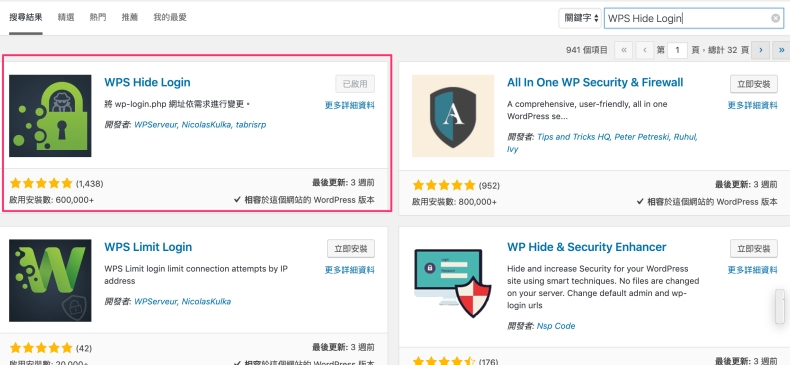
Task: Switch to the 熱門 tab
Action: click(x=98, y=17)
